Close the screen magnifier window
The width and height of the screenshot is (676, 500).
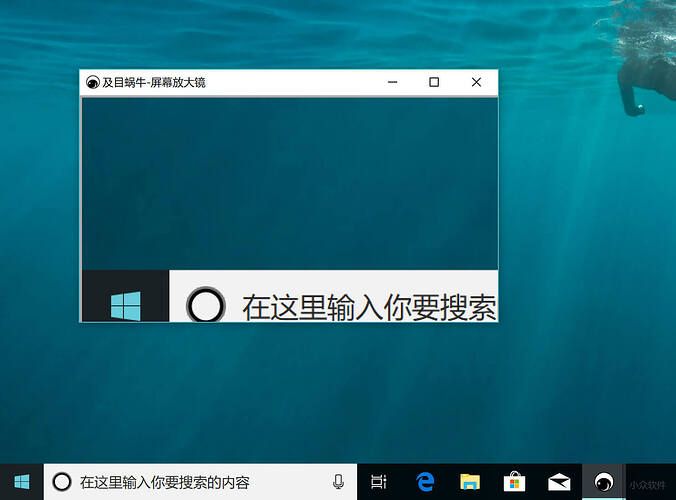(x=476, y=82)
